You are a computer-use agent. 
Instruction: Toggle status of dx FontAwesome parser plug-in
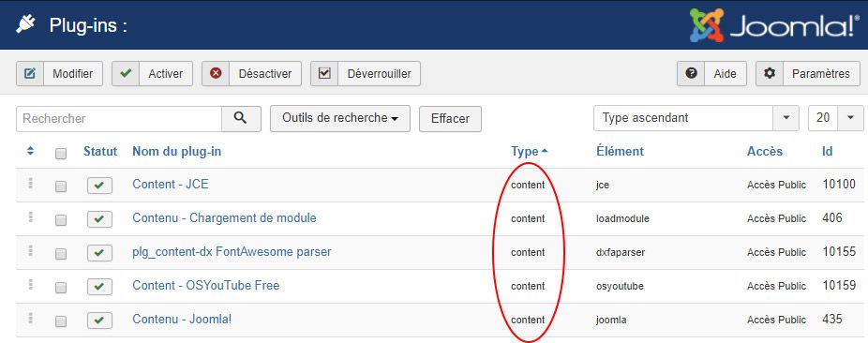pyautogui.click(x=99, y=253)
